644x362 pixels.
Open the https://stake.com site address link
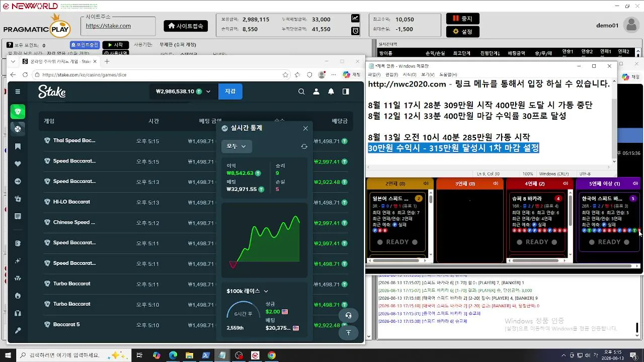coord(108,26)
